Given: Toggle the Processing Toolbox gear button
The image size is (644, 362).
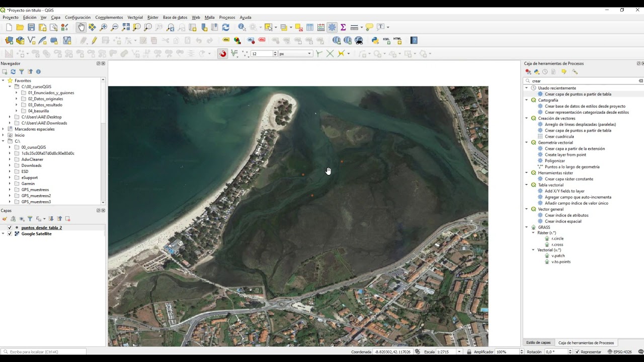Looking at the screenshot, I should 332,27.
